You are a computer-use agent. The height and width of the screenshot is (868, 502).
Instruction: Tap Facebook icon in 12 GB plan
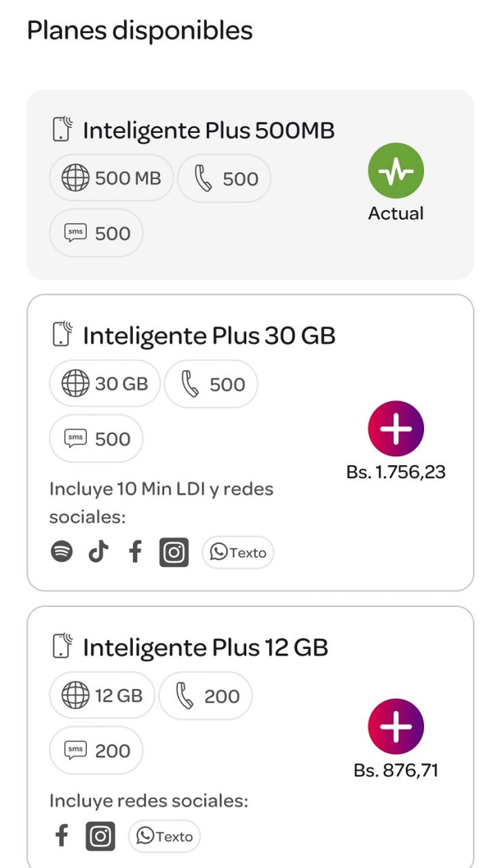[62, 836]
